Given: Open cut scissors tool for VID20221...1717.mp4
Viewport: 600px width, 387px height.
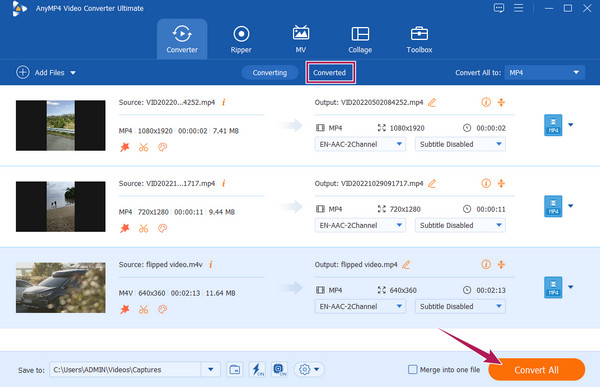Looking at the screenshot, I should click(143, 228).
